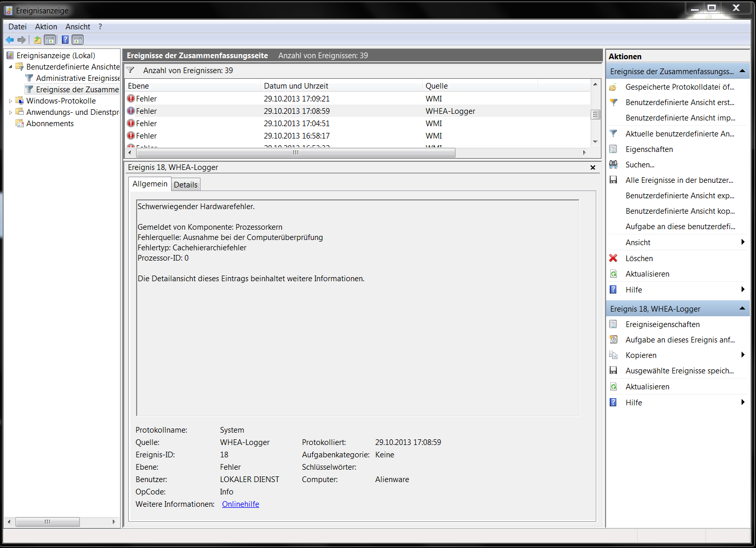This screenshot has height=548, width=756.
Task: Close the Ereignis 18 preview pane
Action: point(593,167)
